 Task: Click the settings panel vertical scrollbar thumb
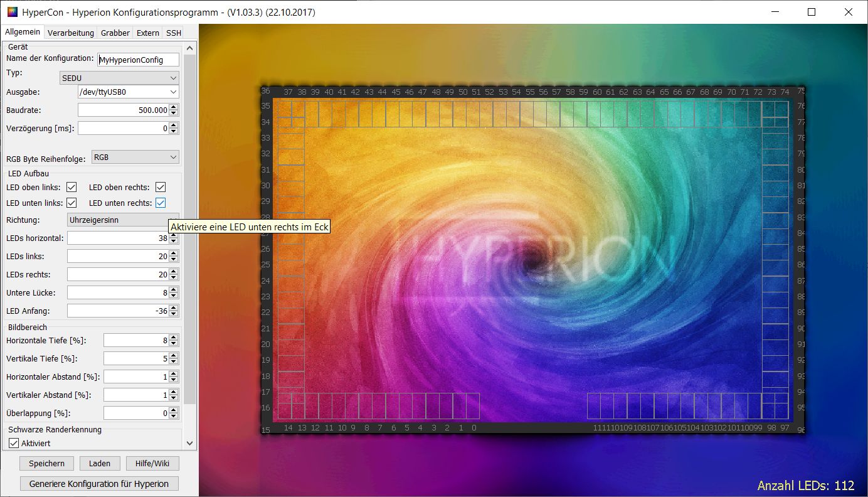[x=191, y=229]
